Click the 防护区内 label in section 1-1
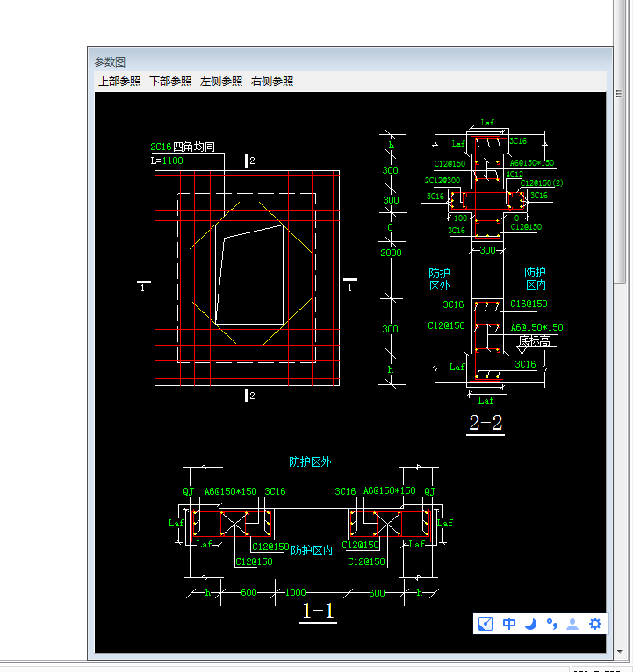Image resolution: width=633 pixels, height=672 pixels. point(312,550)
